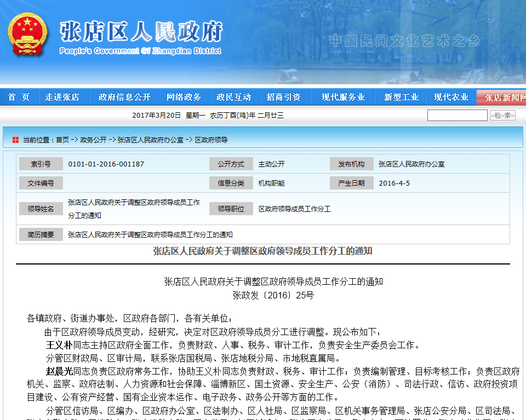Open the 张店新闻网 red tab
This screenshot has width=526, height=420.
[504, 97]
